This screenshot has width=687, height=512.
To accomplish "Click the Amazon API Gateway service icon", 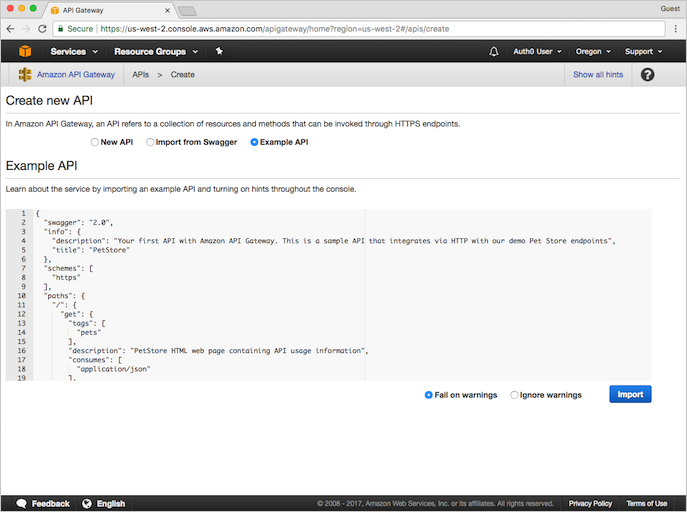I will (25, 74).
